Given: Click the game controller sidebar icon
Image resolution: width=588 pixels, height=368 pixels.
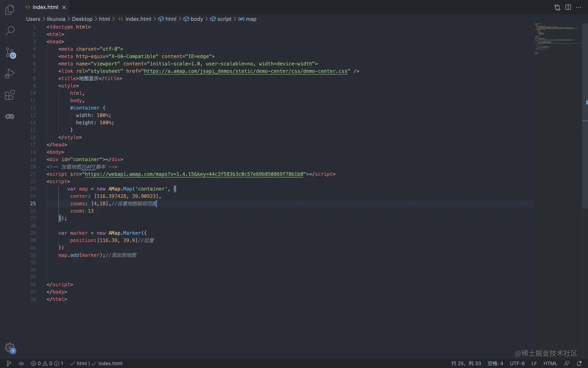Looking at the screenshot, I should tap(10, 116).
